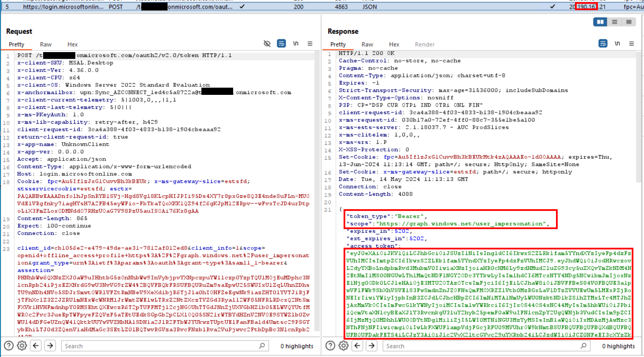Toggle the \n non-printable characters in Request panel
The height and width of the screenshot is (357, 644).
296,44
